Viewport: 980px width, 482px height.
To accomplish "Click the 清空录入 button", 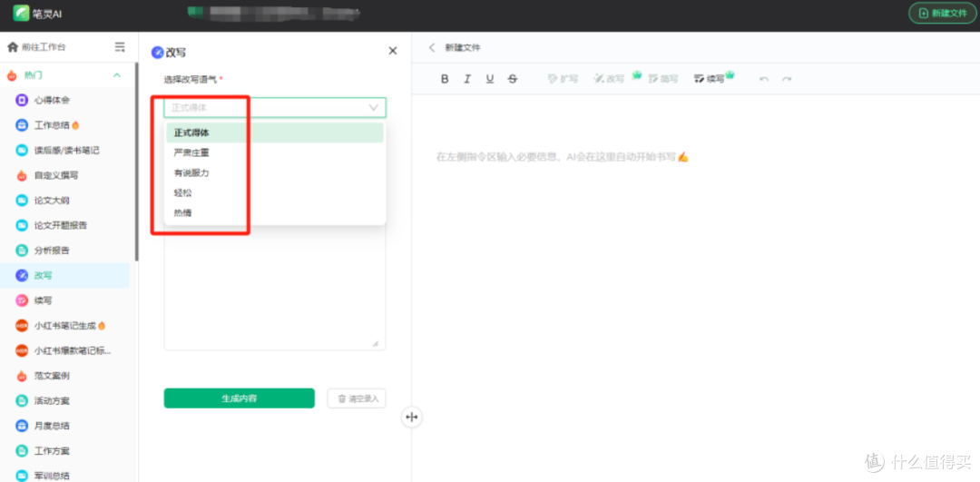I will coord(357,398).
